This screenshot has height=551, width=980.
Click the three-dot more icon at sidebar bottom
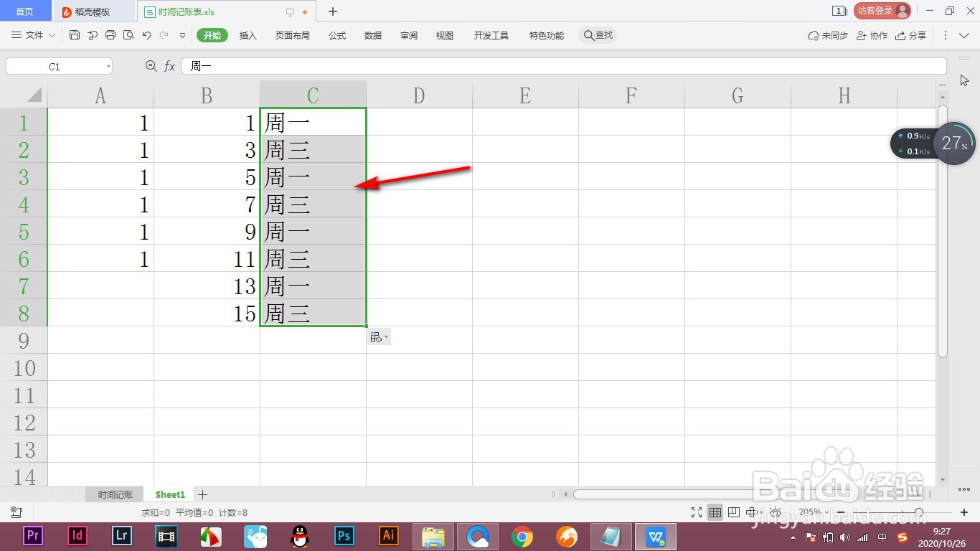point(964,489)
